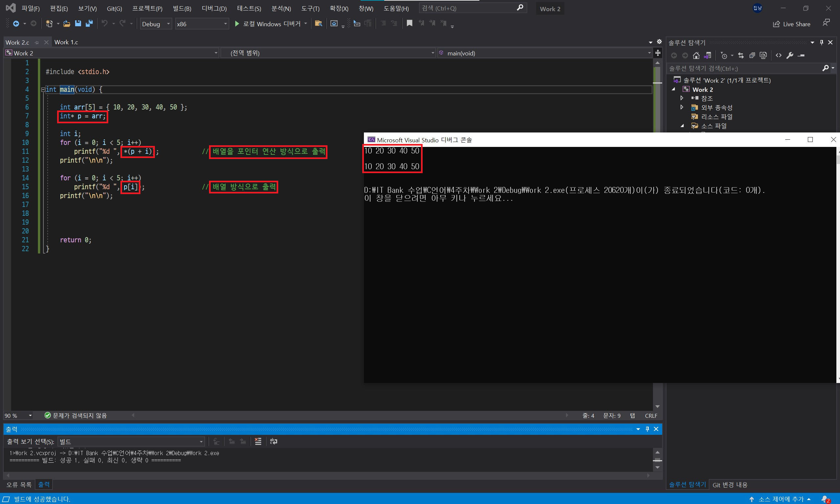Open Properties via the wrench icon

point(790,55)
